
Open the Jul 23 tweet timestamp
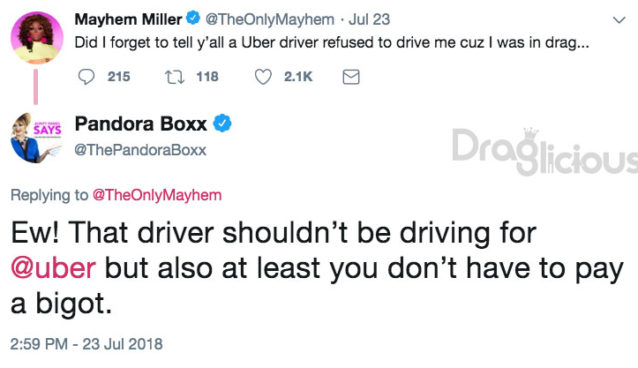(369, 19)
